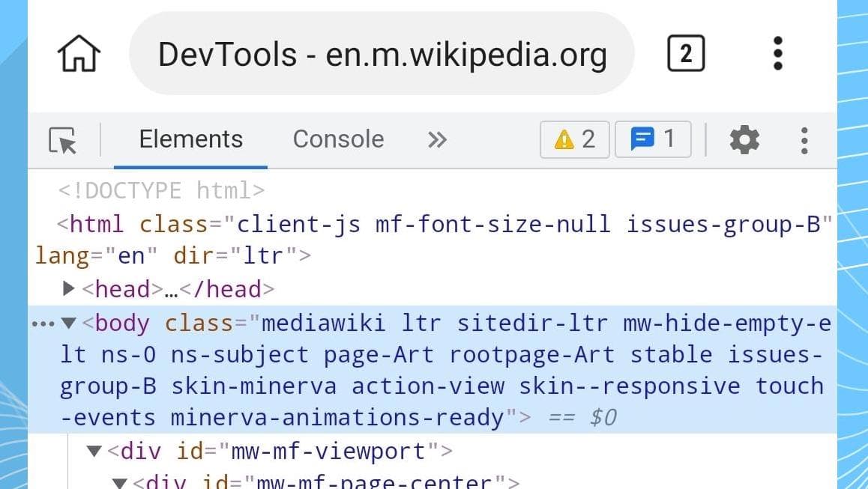Open the tab switcher showing 2 tabs
The height and width of the screenshot is (489, 868).
(685, 54)
